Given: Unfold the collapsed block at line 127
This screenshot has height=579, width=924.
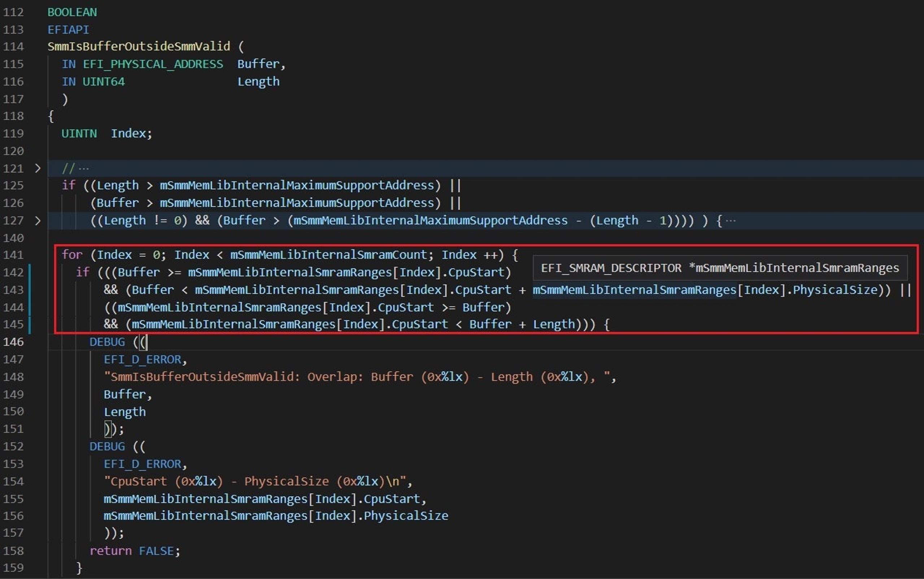Looking at the screenshot, I should pyautogui.click(x=38, y=221).
